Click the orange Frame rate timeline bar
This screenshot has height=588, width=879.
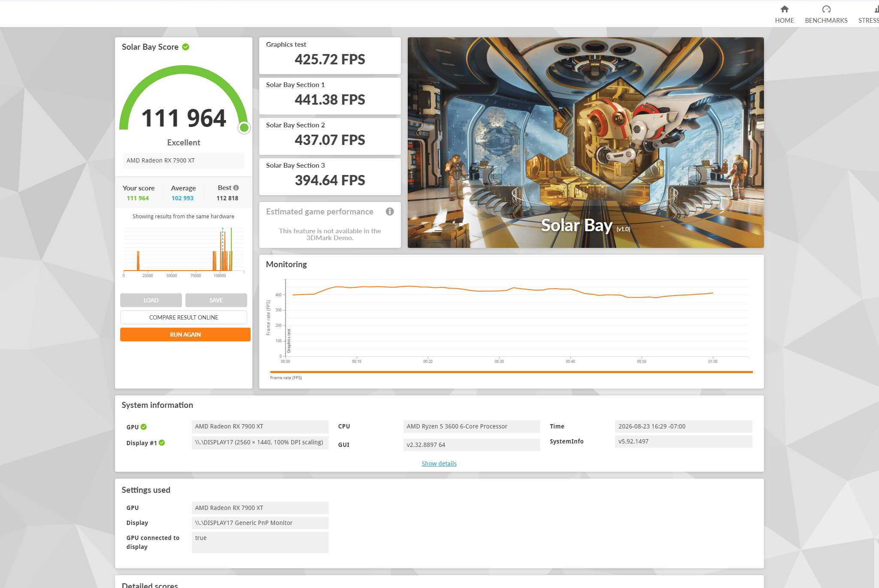click(x=512, y=372)
